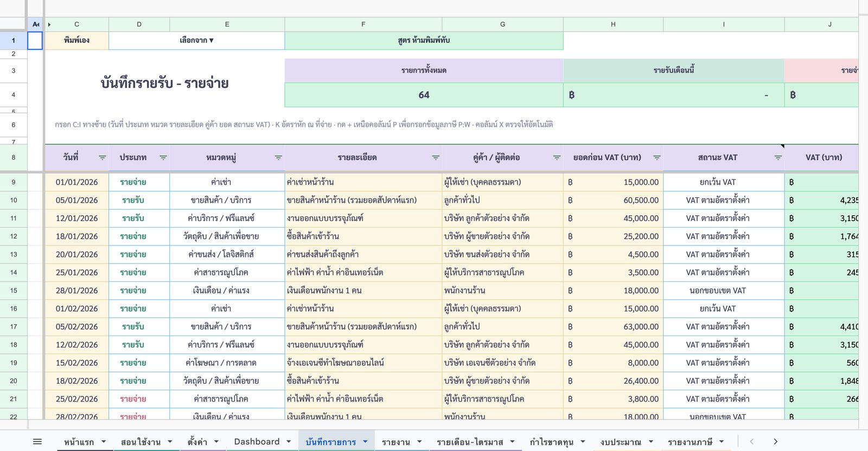
Task: Open the filter icon on รายละเอียด column
Action: (x=435, y=158)
